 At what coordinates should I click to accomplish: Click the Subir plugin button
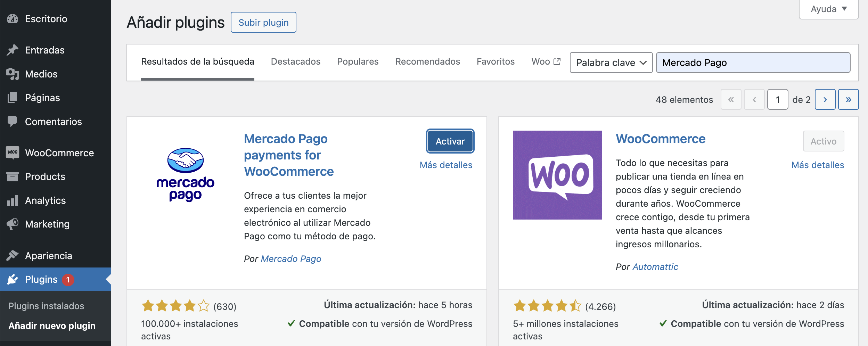(x=263, y=23)
